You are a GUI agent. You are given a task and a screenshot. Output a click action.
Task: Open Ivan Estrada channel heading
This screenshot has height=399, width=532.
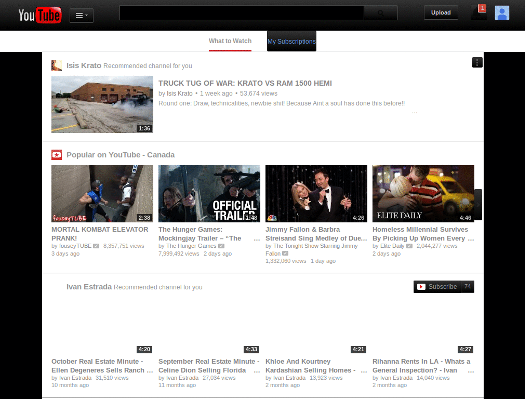click(89, 287)
